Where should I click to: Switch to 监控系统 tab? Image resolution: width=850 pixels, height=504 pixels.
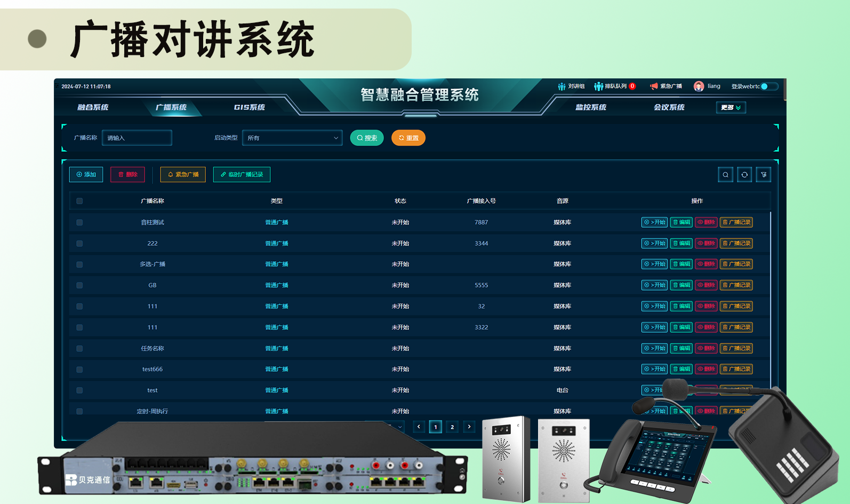(x=591, y=107)
